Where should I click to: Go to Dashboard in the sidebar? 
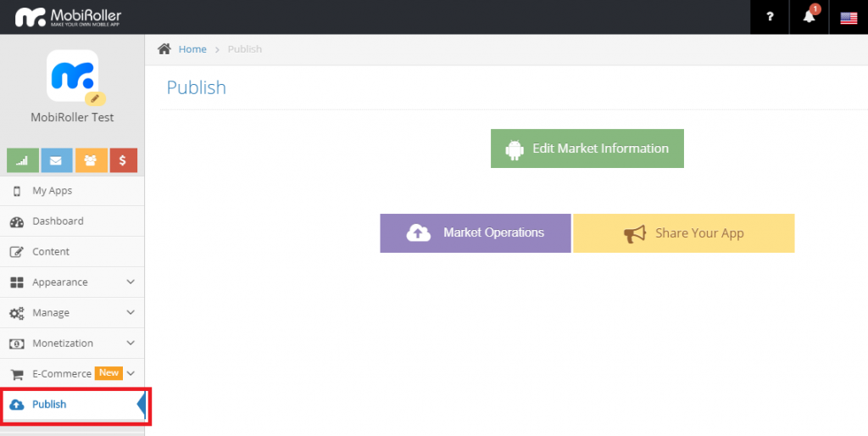tap(58, 221)
